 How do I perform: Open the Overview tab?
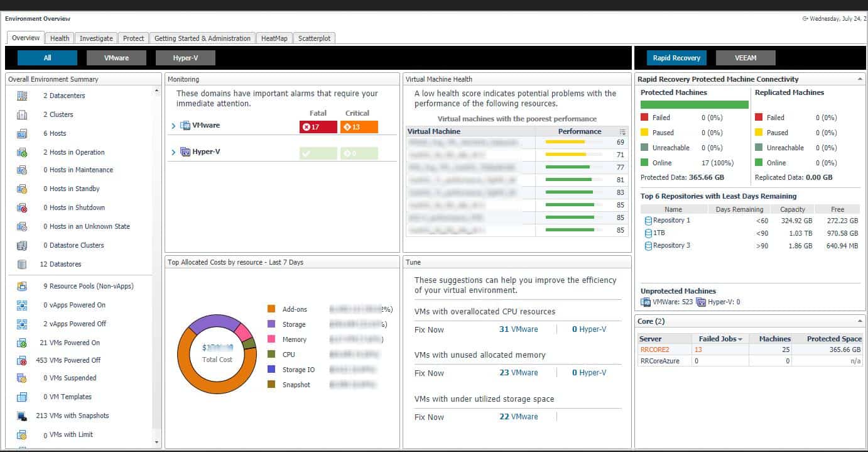(x=26, y=38)
